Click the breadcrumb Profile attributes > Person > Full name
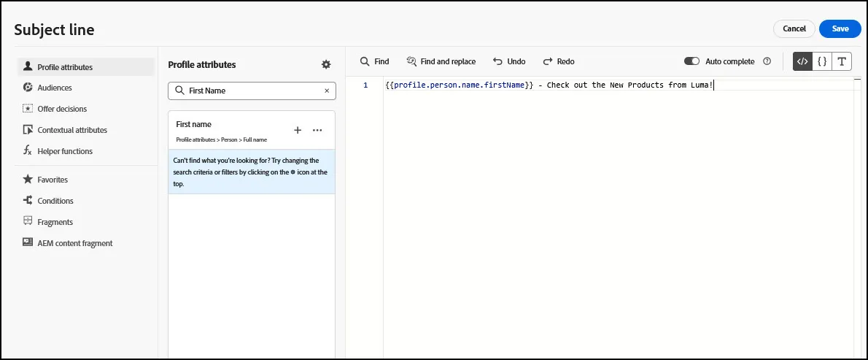This screenshot has height=360, width=868. click(x=222, y=139)
